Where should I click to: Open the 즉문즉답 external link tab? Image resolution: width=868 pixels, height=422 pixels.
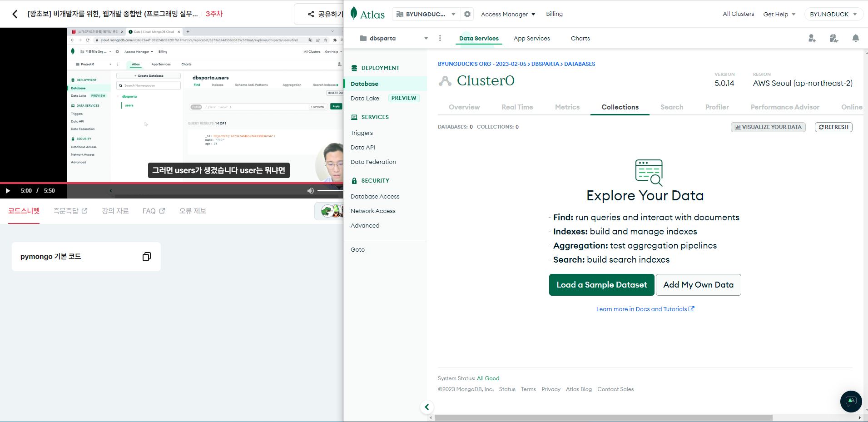70,211
